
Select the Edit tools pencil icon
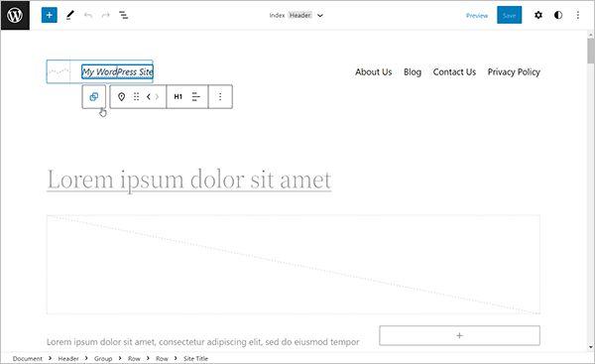click(69, 15)
